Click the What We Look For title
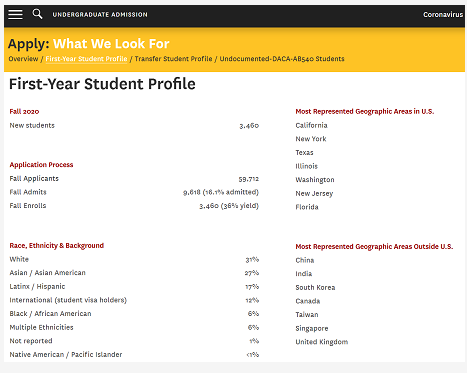 [x=111, y=44]
